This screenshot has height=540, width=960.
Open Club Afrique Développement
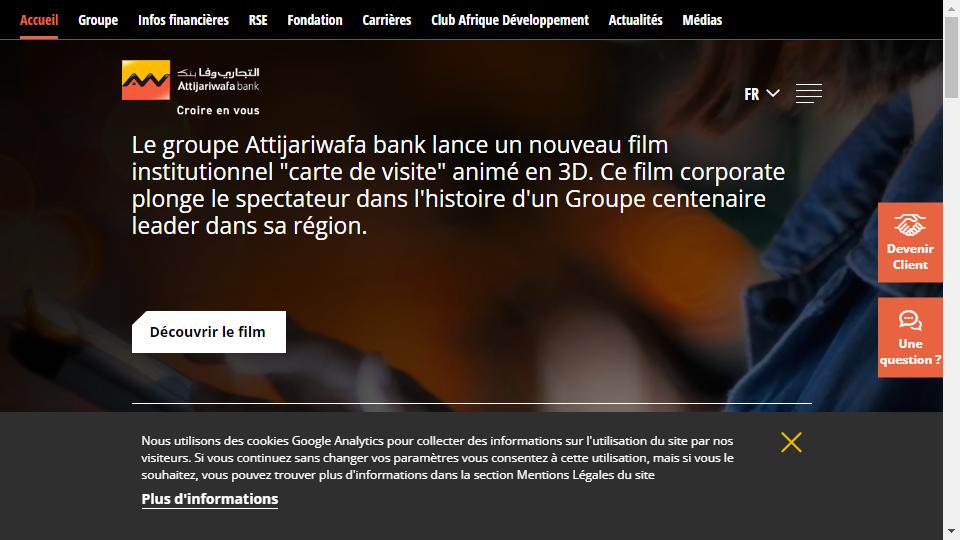(510, 20)
